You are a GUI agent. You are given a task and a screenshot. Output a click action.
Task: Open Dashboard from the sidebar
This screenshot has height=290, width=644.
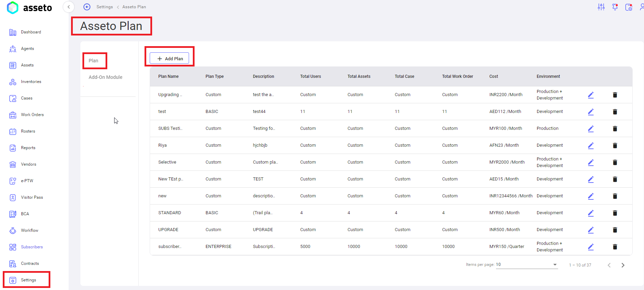pyautogui.click(x=31, y=32)
